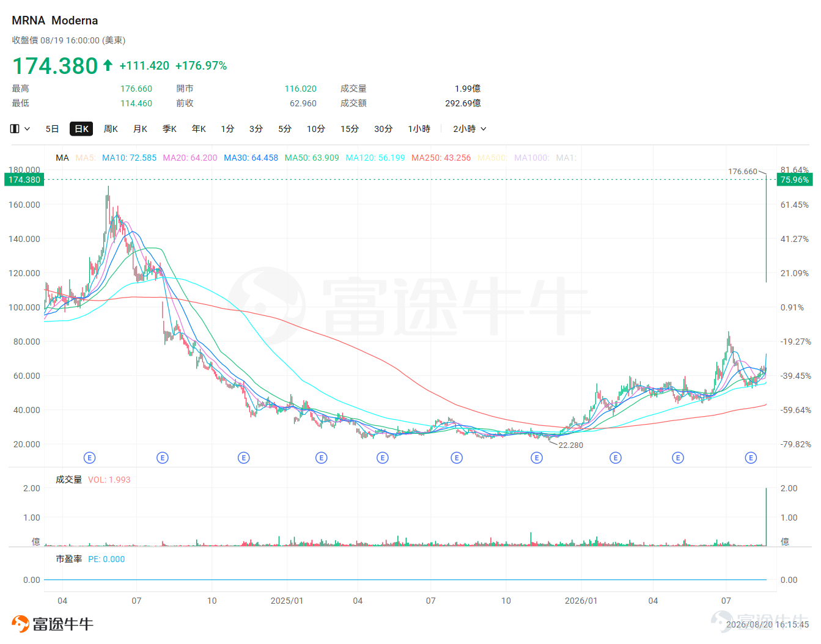821x644 pixels.
Task: Switch to the 30分 interval
Action: 383,129
